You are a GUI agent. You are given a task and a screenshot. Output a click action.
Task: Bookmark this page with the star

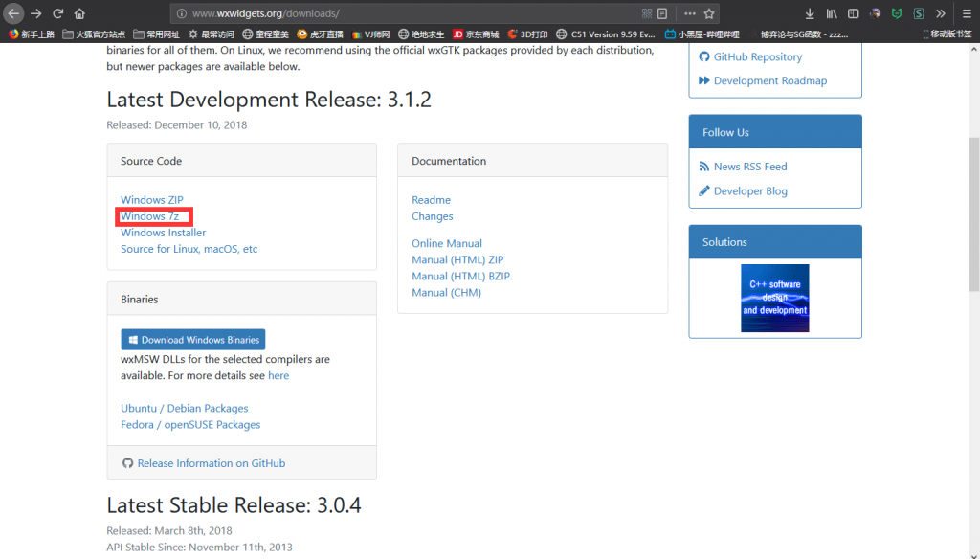pyautogui.click(x=709, y=13)
